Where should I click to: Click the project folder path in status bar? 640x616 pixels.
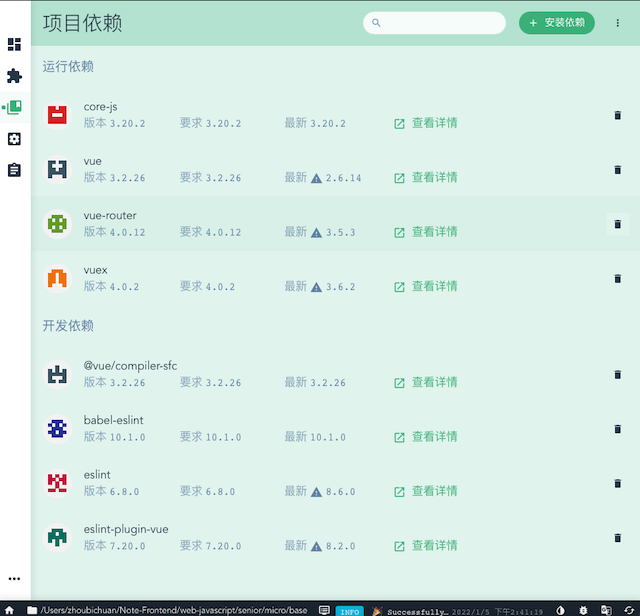click(x=167, y=610)
